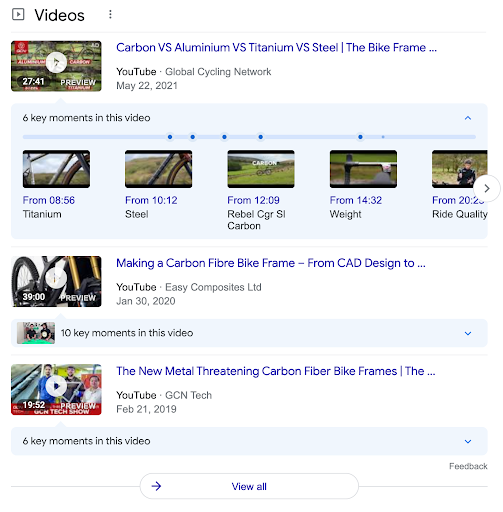Click the Global Cycling Network channel name
Viewport: 503px width, 512px height.
point(218,72)
